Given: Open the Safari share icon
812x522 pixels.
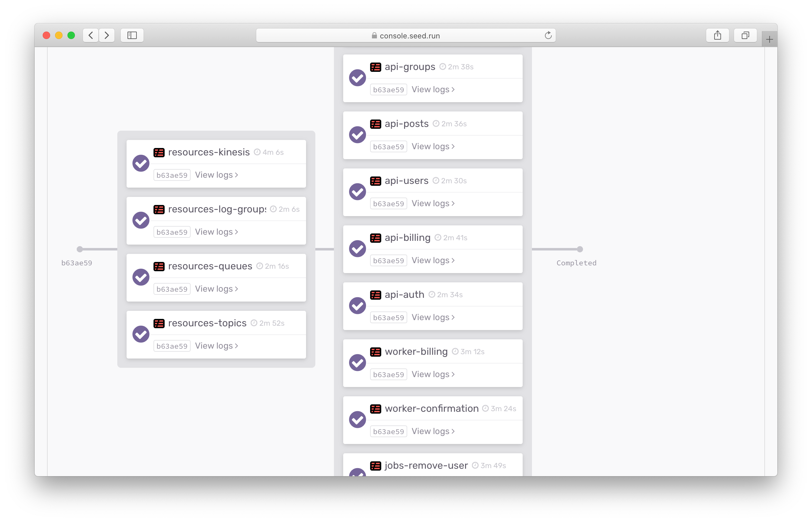Looking at the screenshot, I should point(717,35).
